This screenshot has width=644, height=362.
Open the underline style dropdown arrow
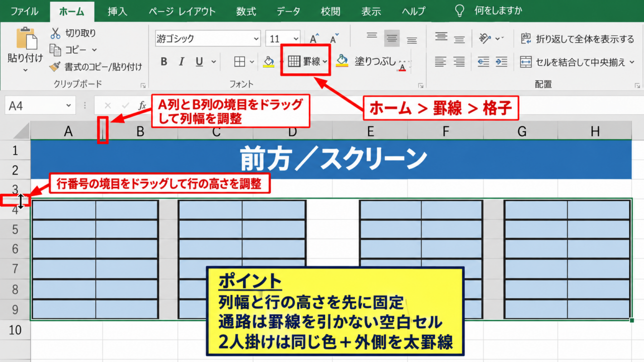pos(213,62)
